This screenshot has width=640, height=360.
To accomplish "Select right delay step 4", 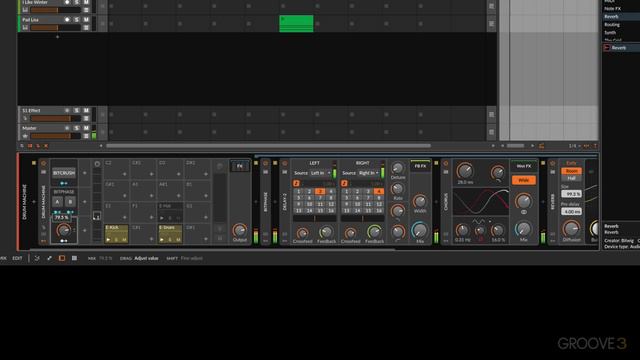I will click(379, 191).
